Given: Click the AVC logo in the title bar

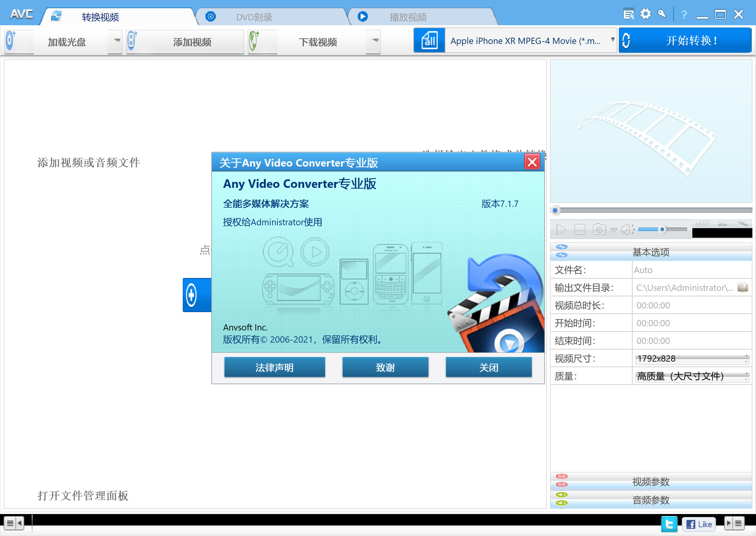Looking at the screenshot, I should point(21,14).
